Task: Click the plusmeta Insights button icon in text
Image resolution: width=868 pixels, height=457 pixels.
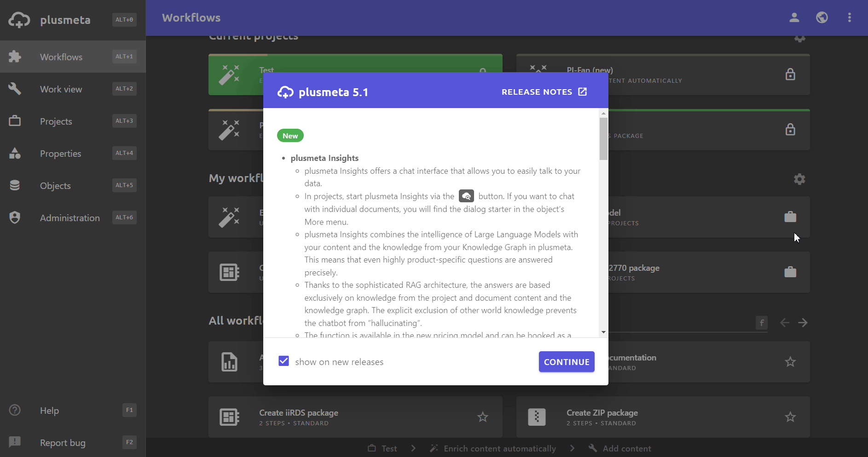Action: pyautogui.click(x=466, y=196)
